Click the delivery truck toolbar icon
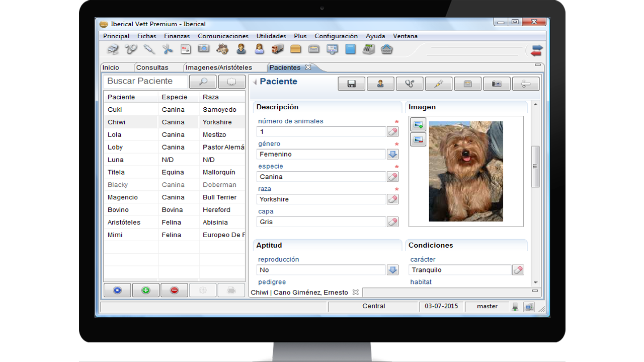The image size is (644, 362). click(x=277, y=49)
